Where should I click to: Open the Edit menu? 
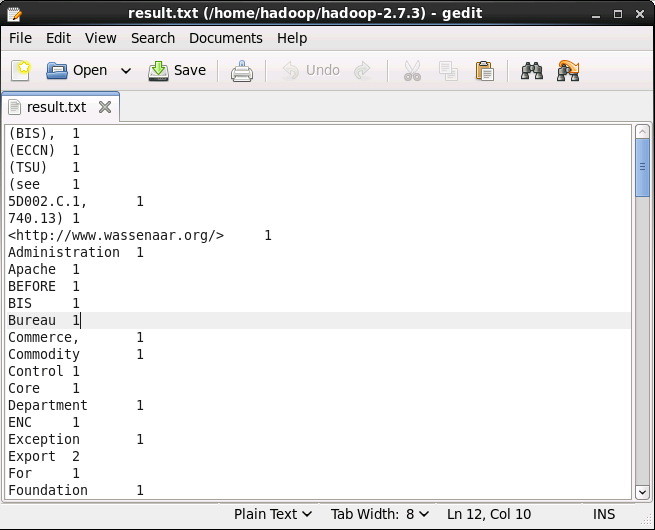tap(58, 38)
